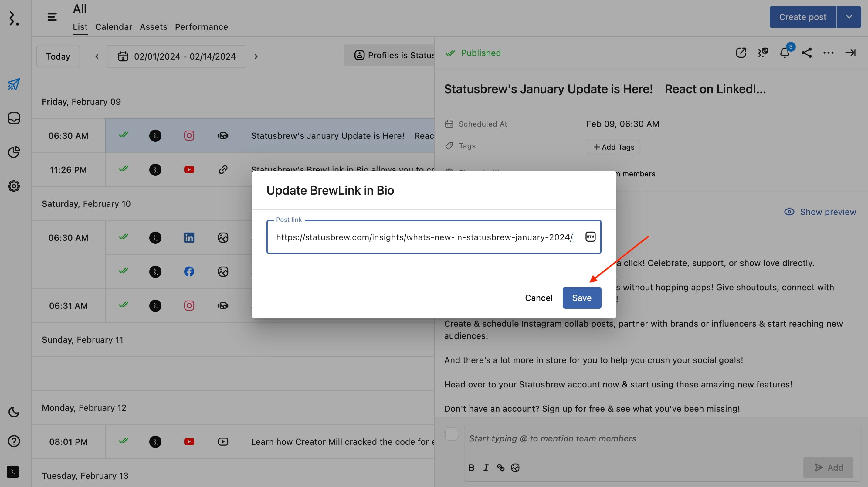Toggle italic formatting in comment editor
Screen dimensions: 868x487
pyautogui.click(x=486, y=467)
